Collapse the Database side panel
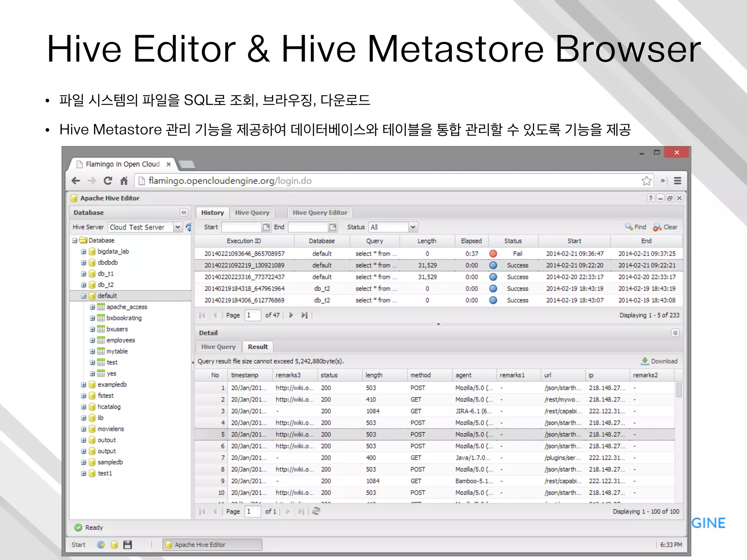 184,212
